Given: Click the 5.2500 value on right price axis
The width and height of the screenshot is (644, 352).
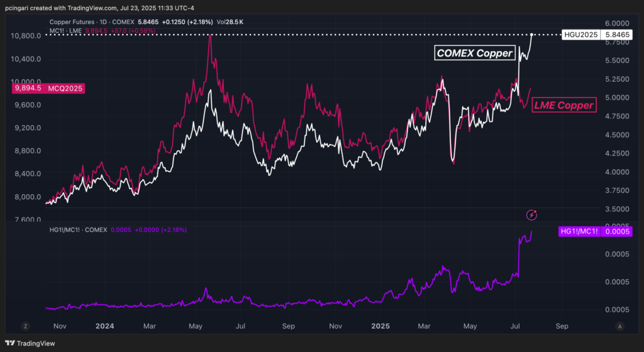Looking at the screenshot, I should pyautogui.click(x=618, y=79).
